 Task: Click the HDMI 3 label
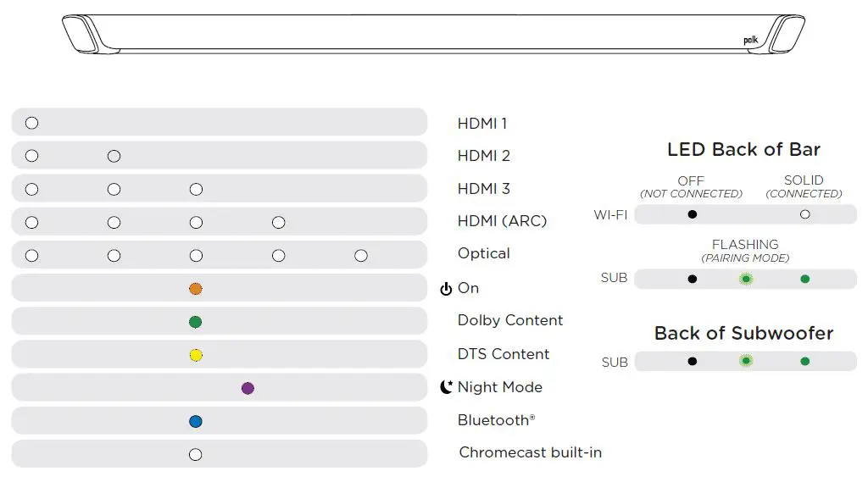point(483,189)
